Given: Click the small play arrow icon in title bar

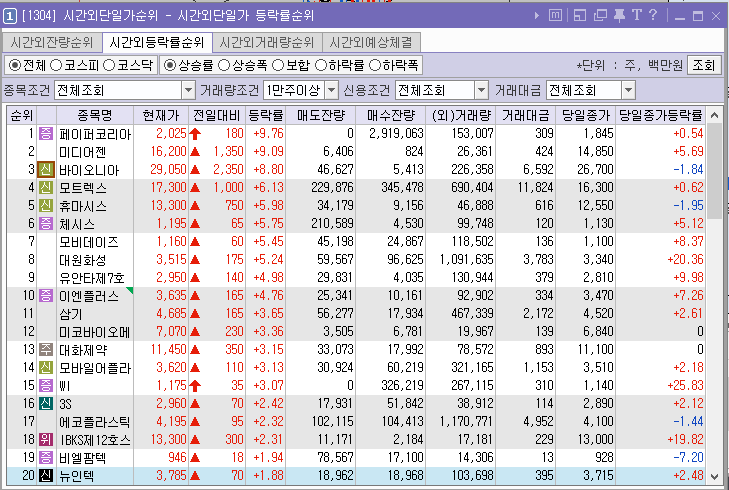Looking at the screenshot, I should [x=537, y=16].
